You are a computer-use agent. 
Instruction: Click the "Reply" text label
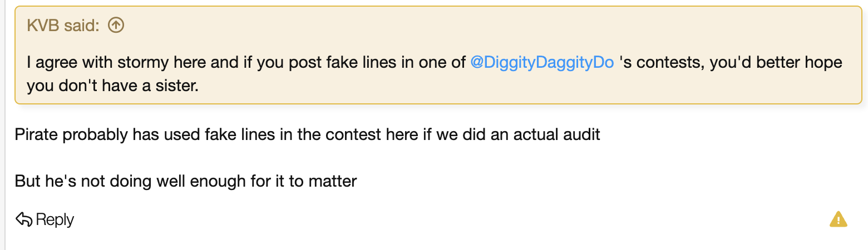pyautogui.click(x=55, y=219)
